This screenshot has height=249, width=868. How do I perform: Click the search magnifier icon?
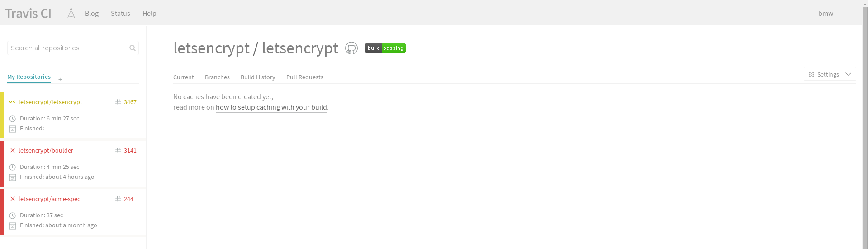pyautogui.click(x=133, y=48)
